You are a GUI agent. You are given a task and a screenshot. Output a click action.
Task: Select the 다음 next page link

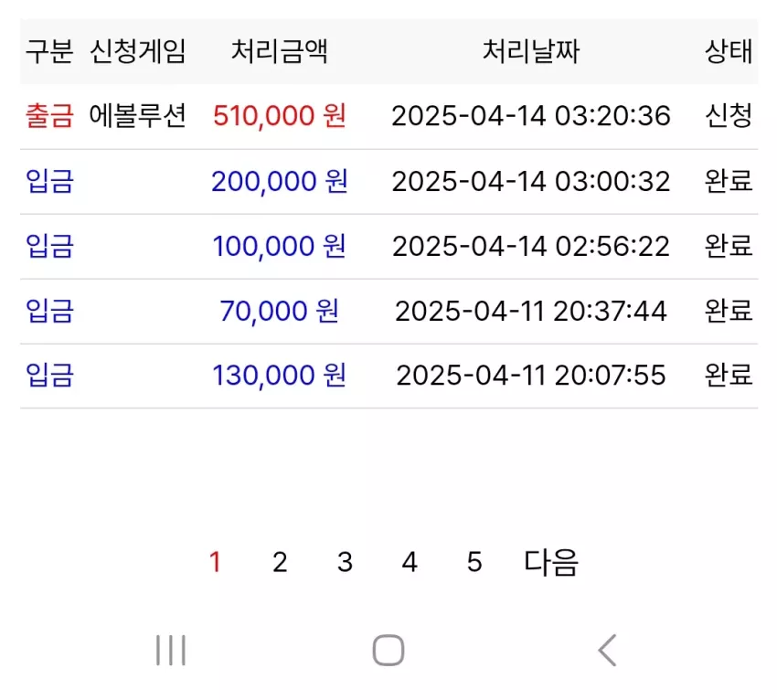pyautogui.click(x=551, y=562)
